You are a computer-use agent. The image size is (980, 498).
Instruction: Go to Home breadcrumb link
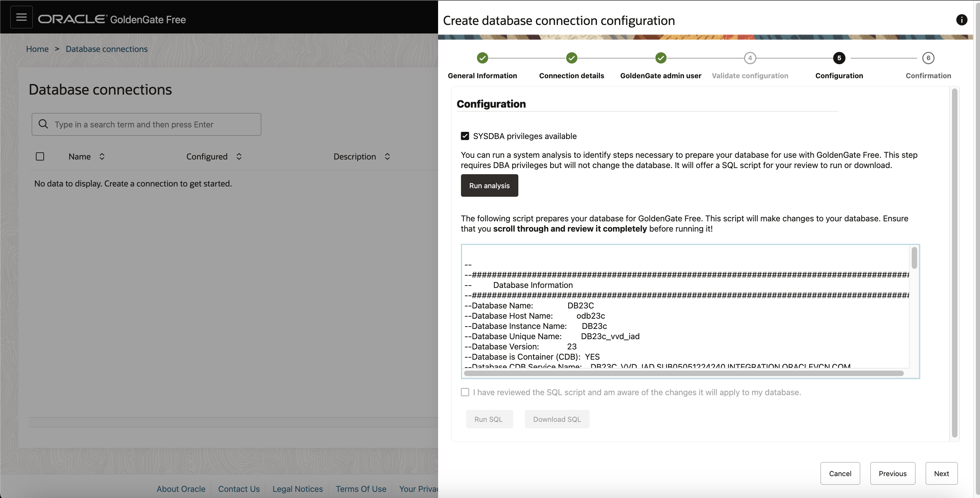coord(37,49)
